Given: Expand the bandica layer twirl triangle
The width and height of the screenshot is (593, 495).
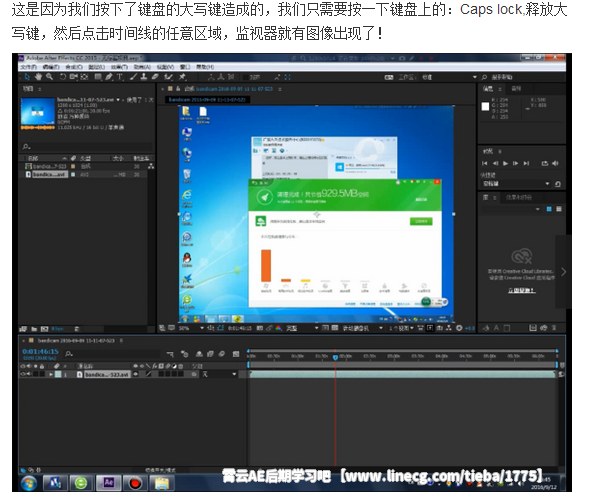Looking at the screenshot, I should 51,374.
